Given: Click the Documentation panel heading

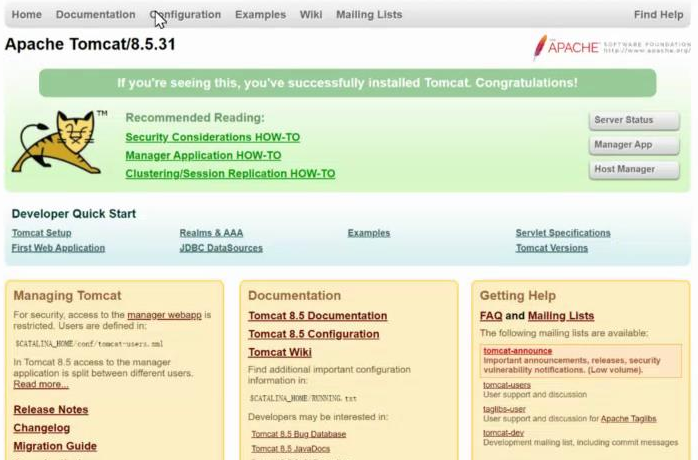Looking at the screenshot, I should coord(295,296).
